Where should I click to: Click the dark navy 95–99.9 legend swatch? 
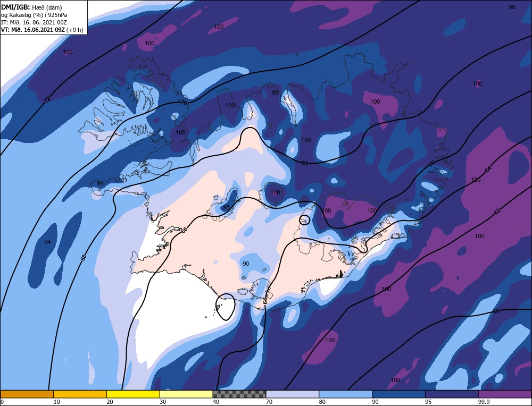click(x=452, y=394)
